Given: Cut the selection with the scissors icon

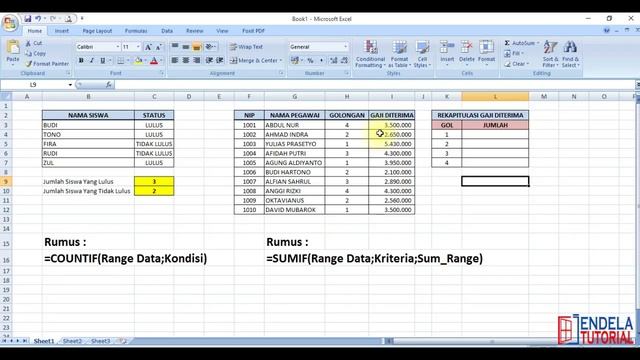Looking at the screenshot, I should (x=28, y=43).
